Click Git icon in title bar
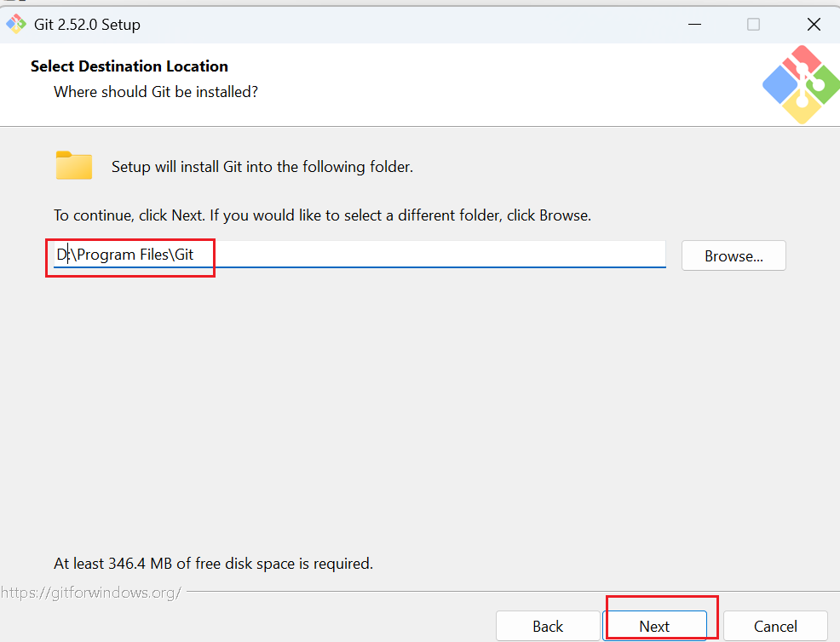840x642 pixels. [16, 24]
